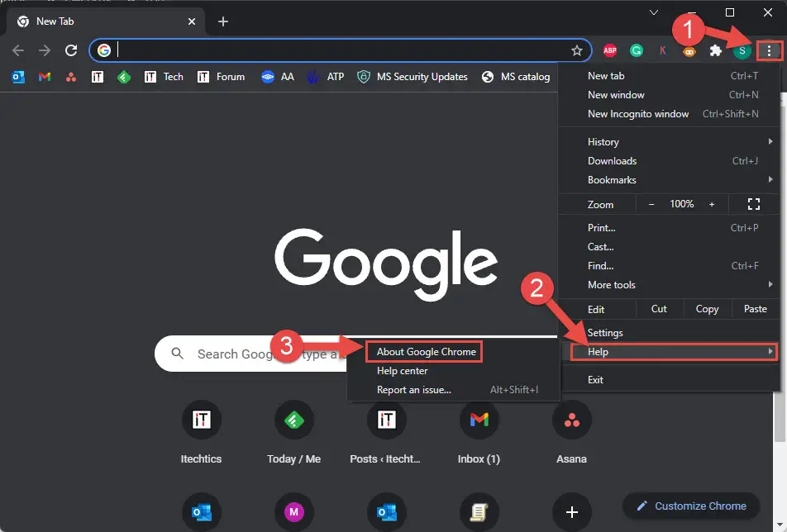
Task: Expand the More tools submenu
Action: tap(670, 285)
